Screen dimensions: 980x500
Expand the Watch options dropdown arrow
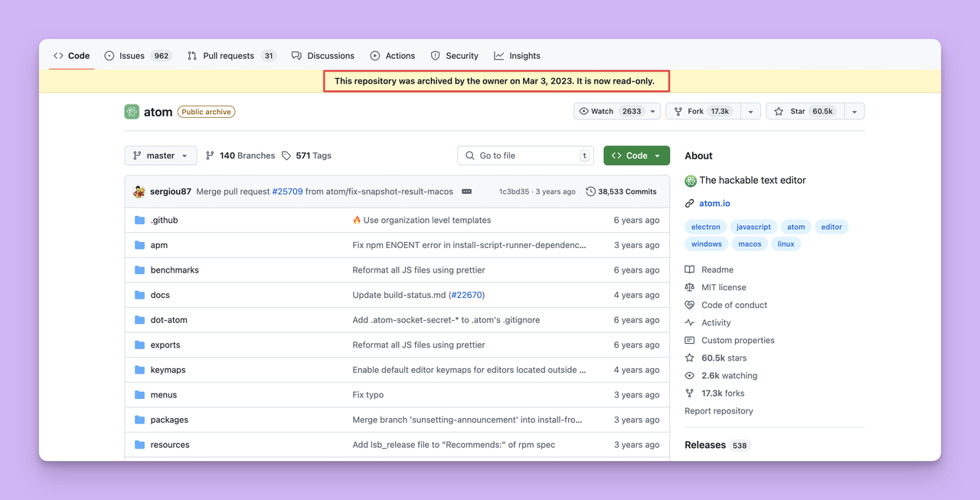pyautogui.click(x=653, y=111)
